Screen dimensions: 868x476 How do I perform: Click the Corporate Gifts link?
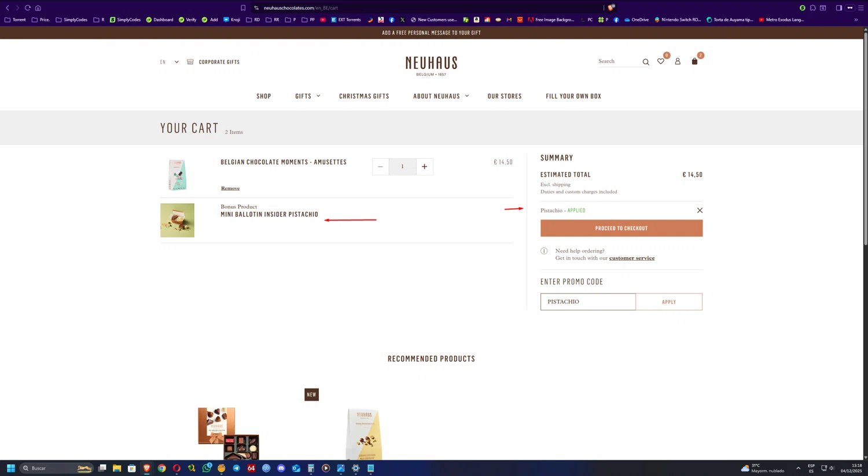219,62
